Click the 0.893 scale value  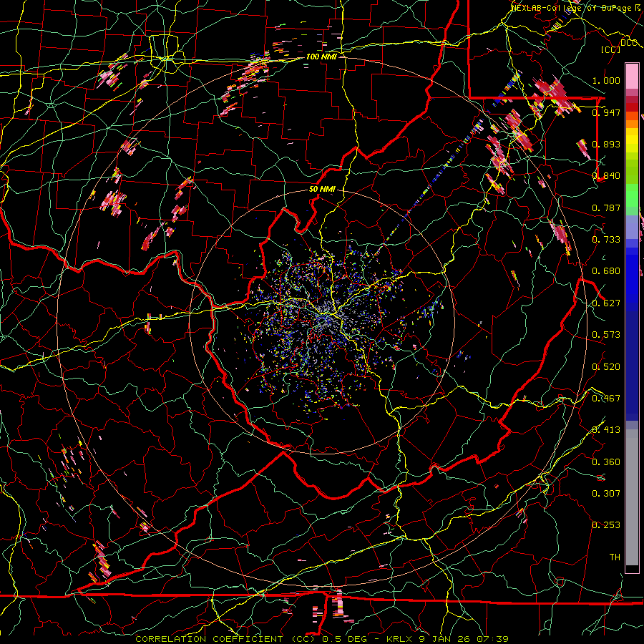606,144
